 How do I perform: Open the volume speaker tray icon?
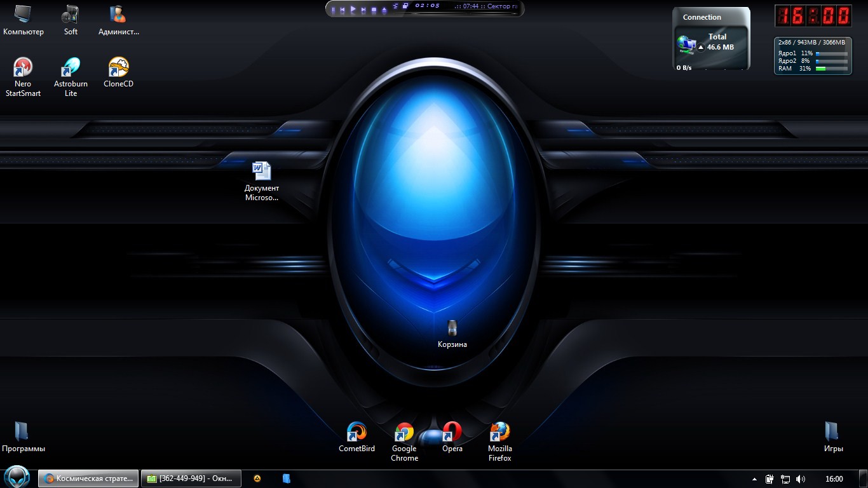click(x=801, y=479)
